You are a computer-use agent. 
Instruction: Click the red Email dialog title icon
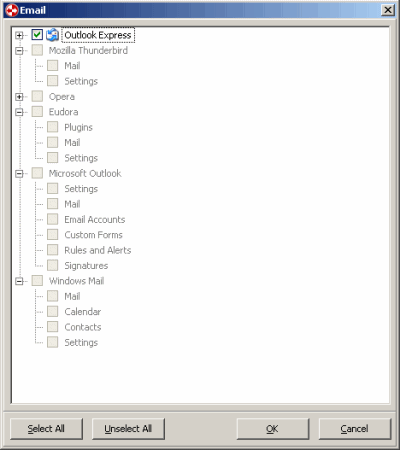tap(11, 10)
